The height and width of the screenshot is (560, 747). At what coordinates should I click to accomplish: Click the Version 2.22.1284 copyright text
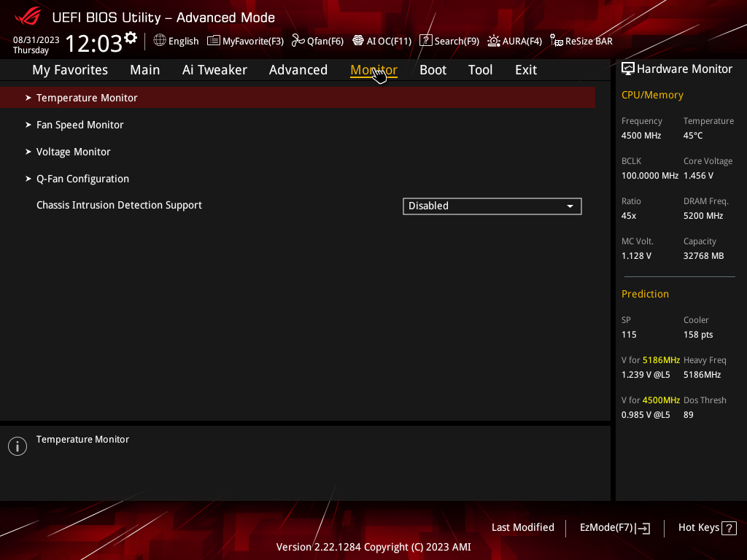[373, 547]
